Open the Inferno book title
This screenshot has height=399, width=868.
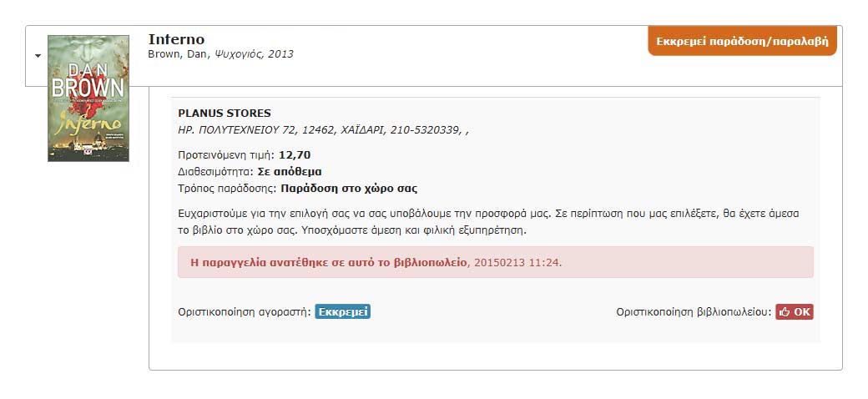click(176, 39)
